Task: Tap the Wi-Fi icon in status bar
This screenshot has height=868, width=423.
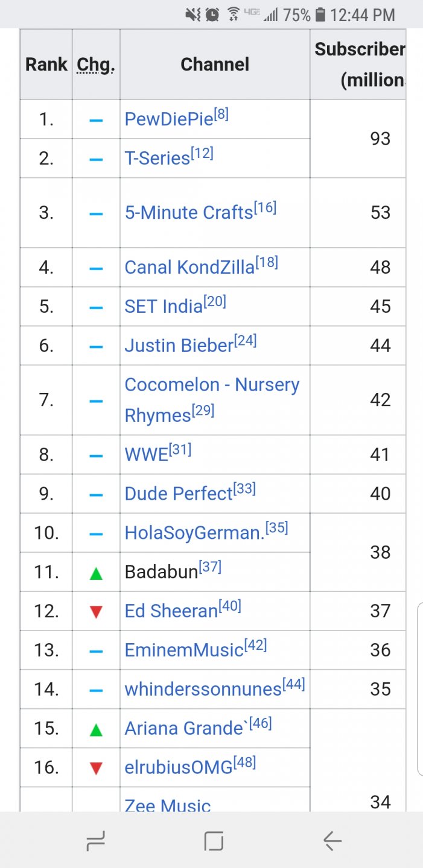Action: click(233, 14)
